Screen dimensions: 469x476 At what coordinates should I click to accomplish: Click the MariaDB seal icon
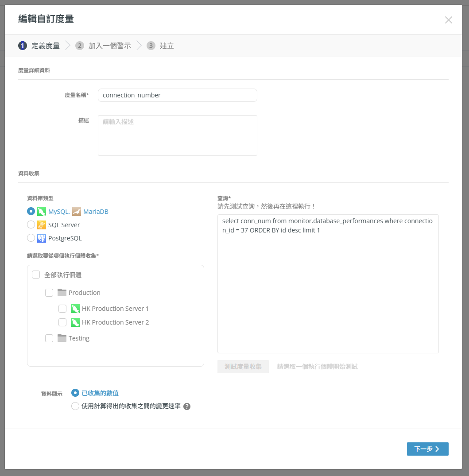(77, 212)
